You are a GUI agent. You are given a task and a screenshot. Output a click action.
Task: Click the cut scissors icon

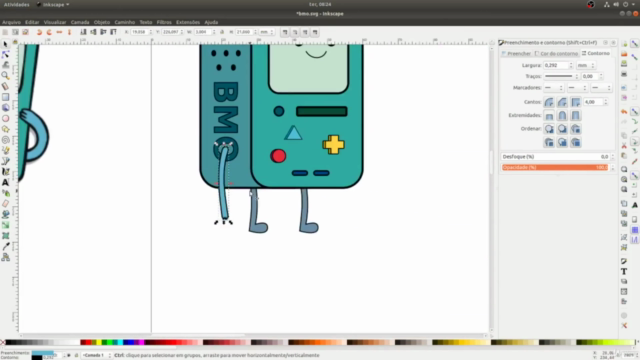[x=624, y=146]
